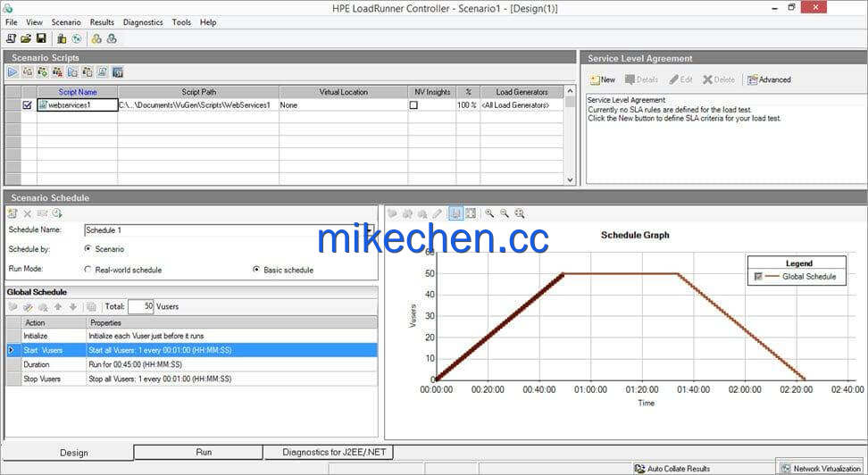
Task: Open the Tools menu
Action: pyautogui.click(x=181, y=22)
